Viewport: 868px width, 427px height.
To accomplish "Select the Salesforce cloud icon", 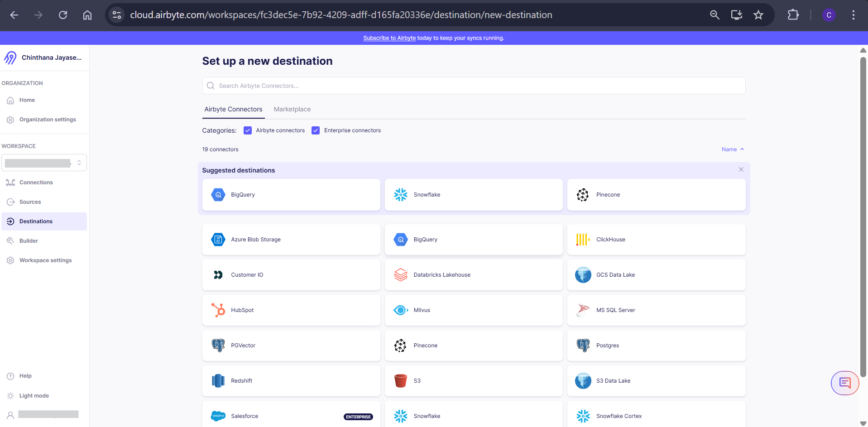I will point(218,416).
